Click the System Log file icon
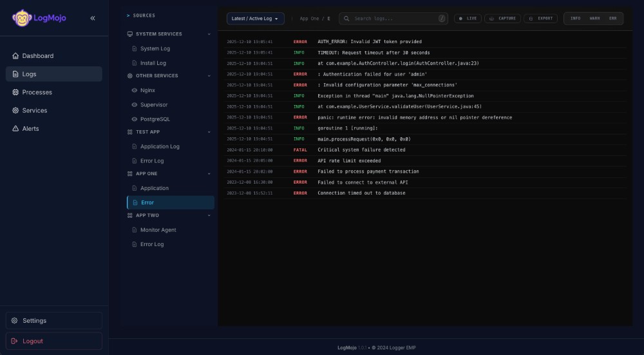This screenshot has width=644, height=355. 135,48
